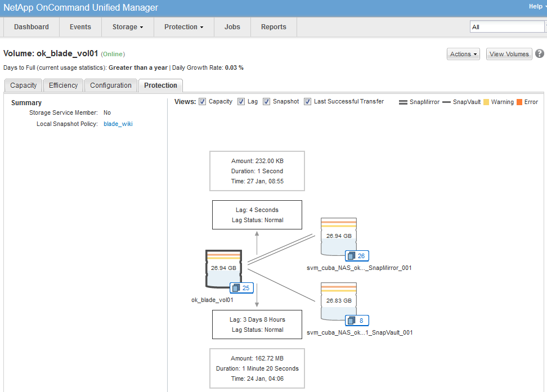Open the blade_wiki snapshot policy link

118,124
